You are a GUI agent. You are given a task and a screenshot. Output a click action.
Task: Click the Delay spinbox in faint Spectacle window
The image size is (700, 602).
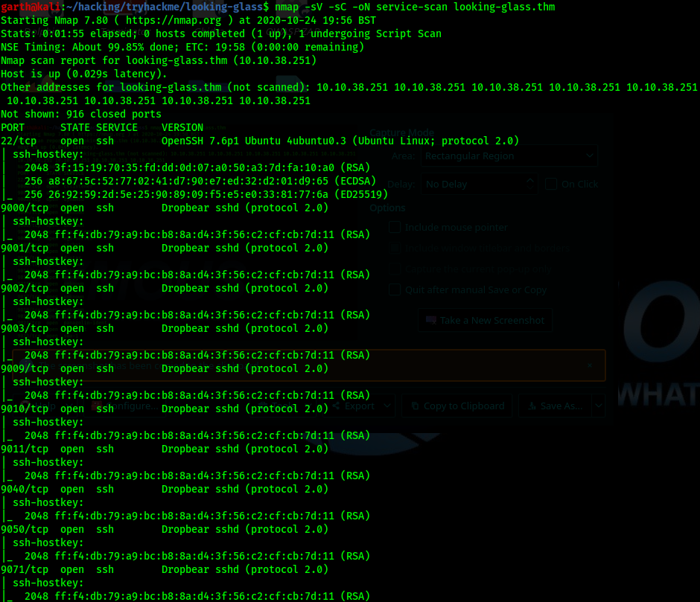479,184
